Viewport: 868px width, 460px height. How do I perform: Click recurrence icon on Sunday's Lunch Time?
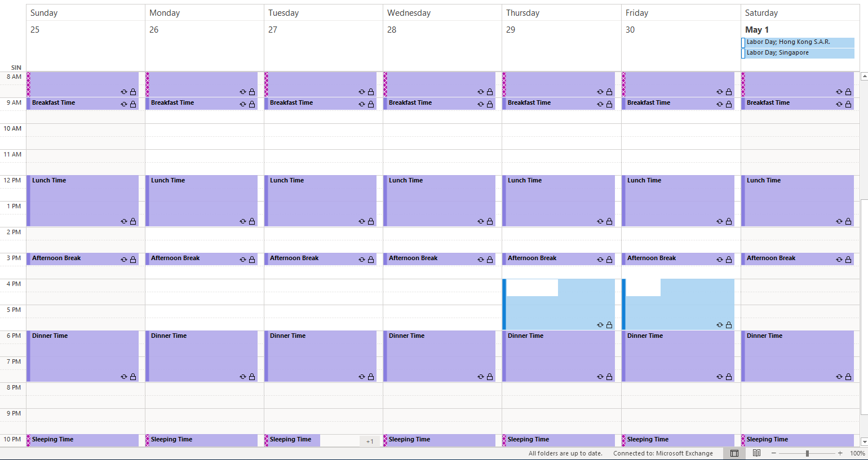pyautogui.click(x=124, y=221)
